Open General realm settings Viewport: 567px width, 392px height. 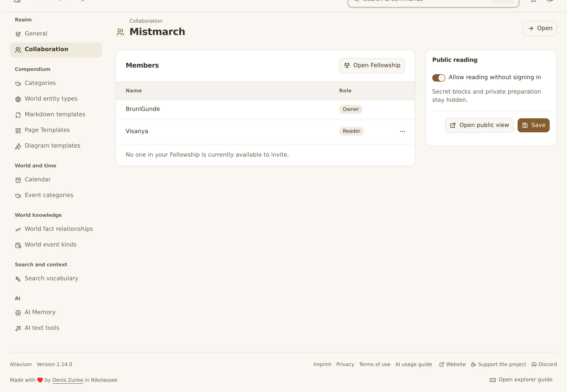coord(56,34)
